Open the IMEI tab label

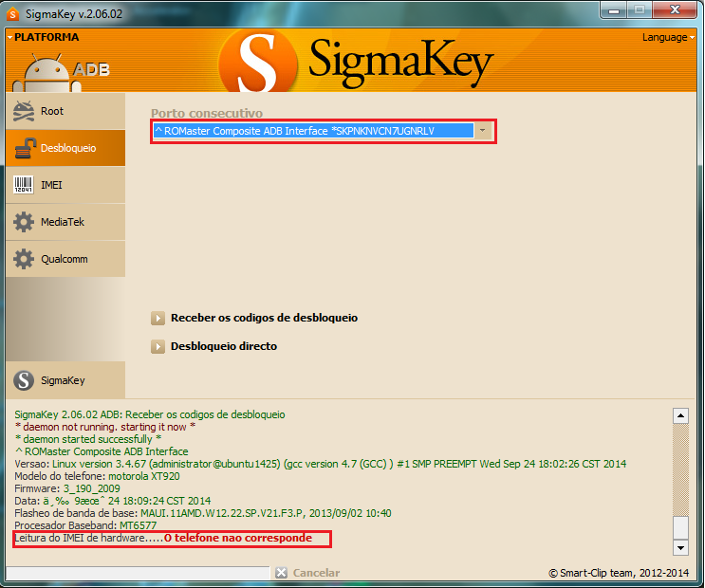pos(51,185)
